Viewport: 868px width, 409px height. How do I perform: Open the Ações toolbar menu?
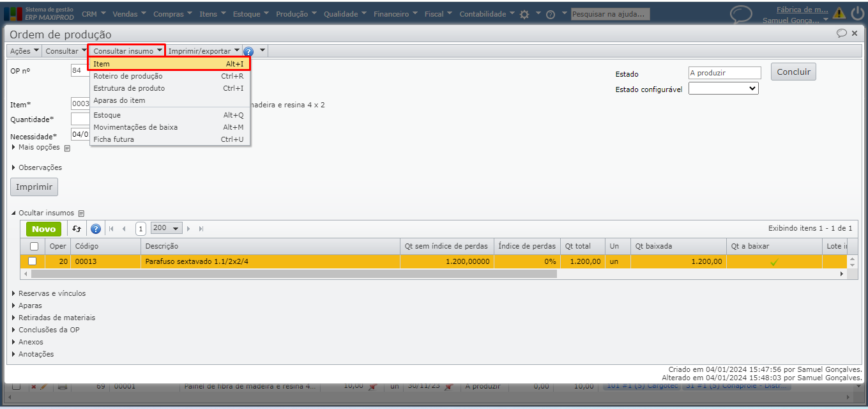[24, 50]
